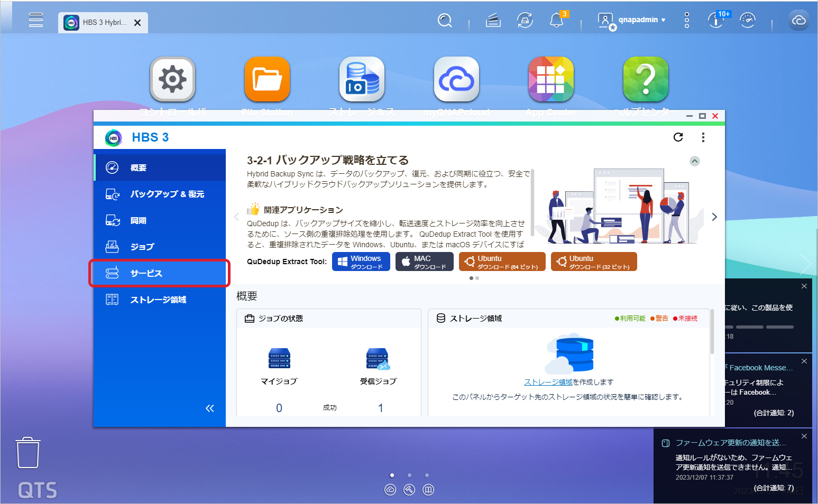The width and height of the screenshot is (818, 504).
Task: Download Ubuntu 64-bit QuDedup tool
Action: (x=502, y=262)
